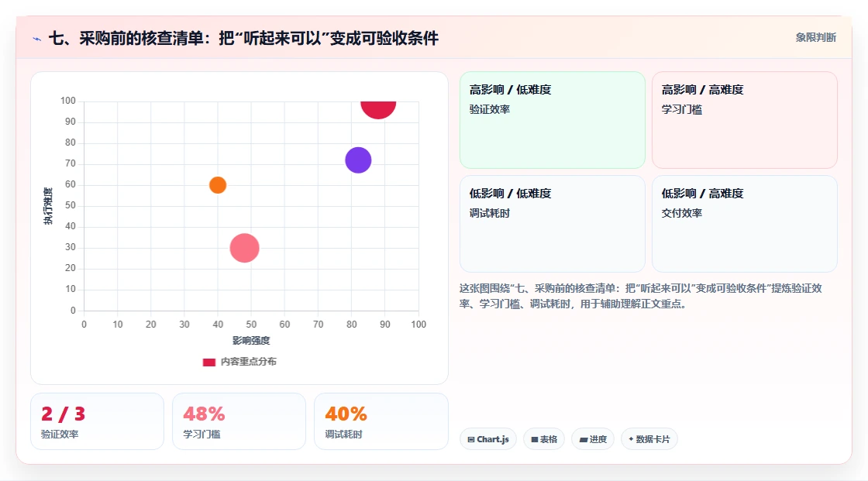Click the 进度 tag chip
This screenshot has width=868, height=481.
coord(593,439)
